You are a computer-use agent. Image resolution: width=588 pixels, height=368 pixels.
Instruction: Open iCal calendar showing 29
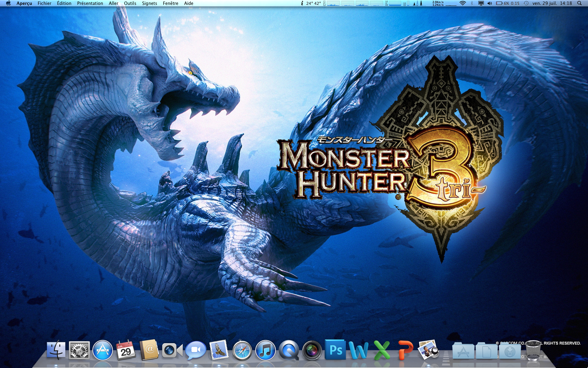pyautogui.click(x=126, y=350)
